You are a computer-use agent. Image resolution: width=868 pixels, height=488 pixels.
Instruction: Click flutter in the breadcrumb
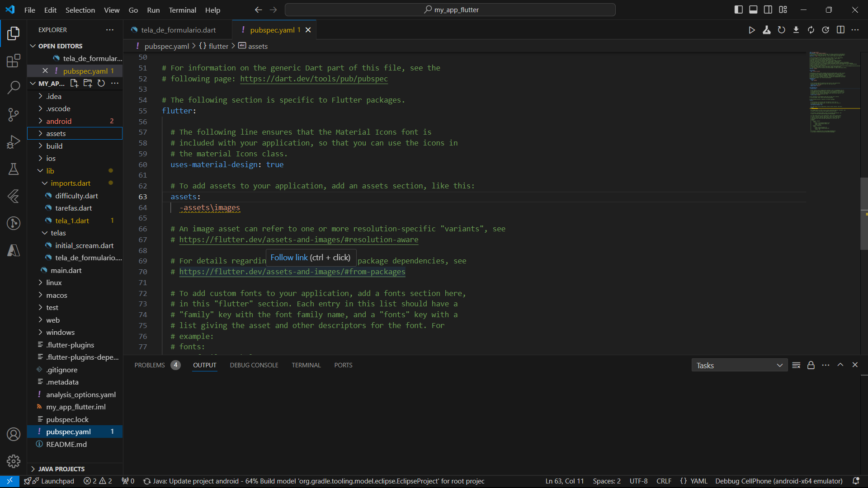[x=218, y=46]
